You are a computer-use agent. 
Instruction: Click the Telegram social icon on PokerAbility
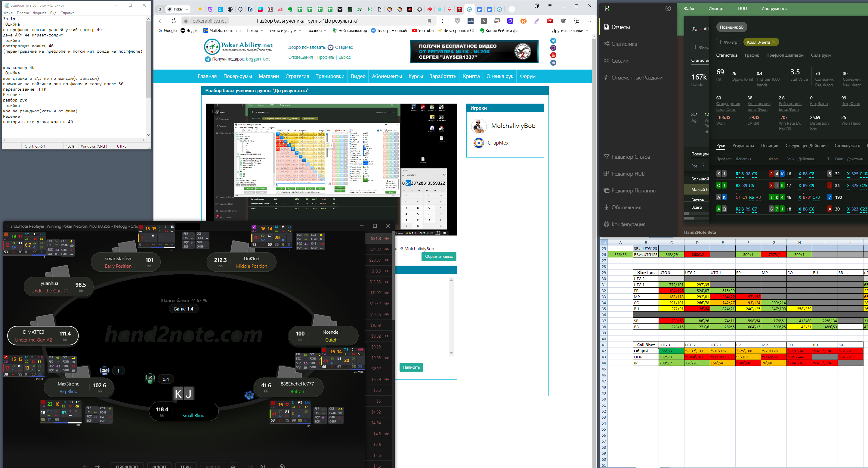click(x=553, y=40)
